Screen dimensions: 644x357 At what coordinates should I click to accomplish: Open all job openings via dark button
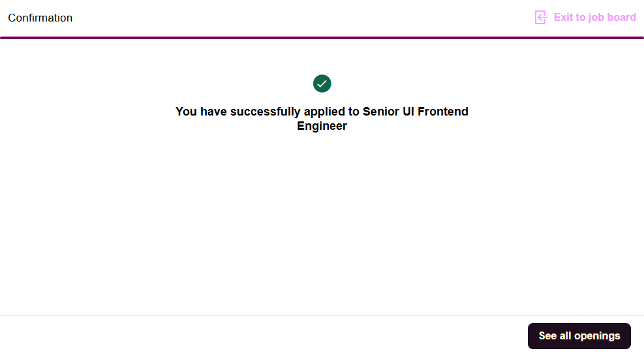coord(579,336)
